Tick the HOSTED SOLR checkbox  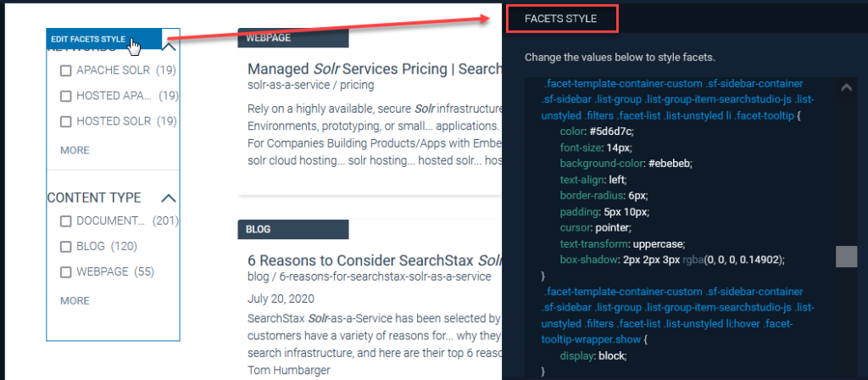pyautogui.click(x=66, y=120)
